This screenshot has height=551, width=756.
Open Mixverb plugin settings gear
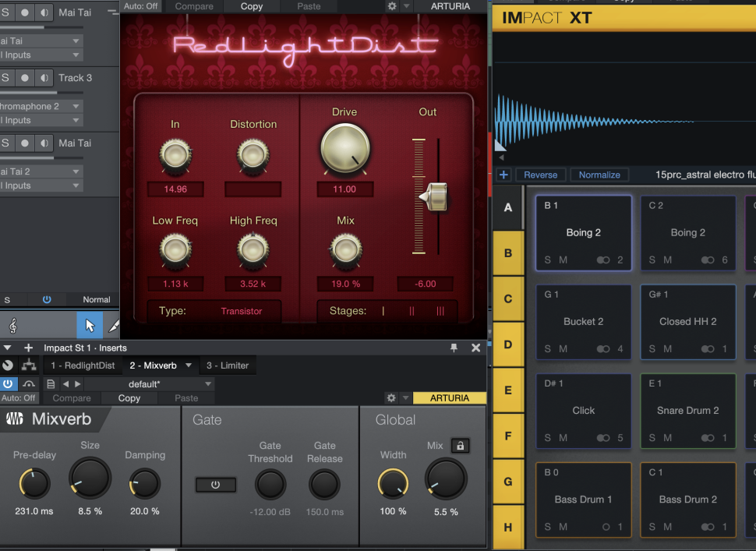[392, 398]
